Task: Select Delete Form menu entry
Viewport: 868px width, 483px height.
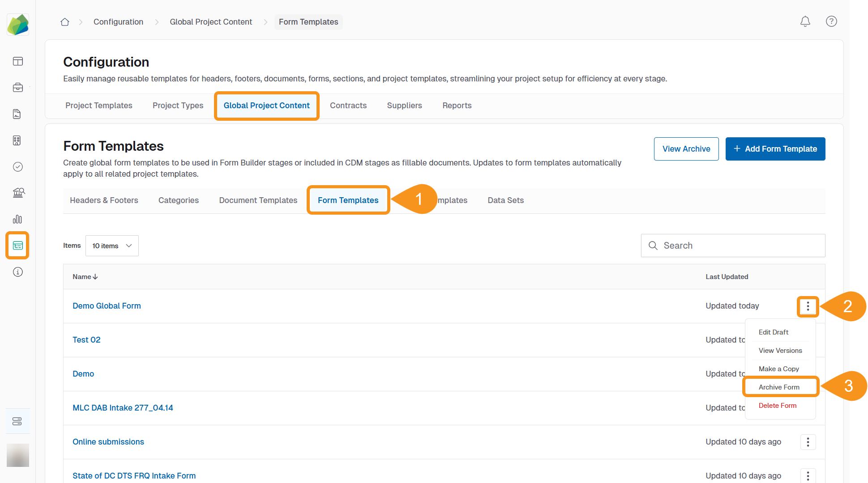Action: [777, 406]
